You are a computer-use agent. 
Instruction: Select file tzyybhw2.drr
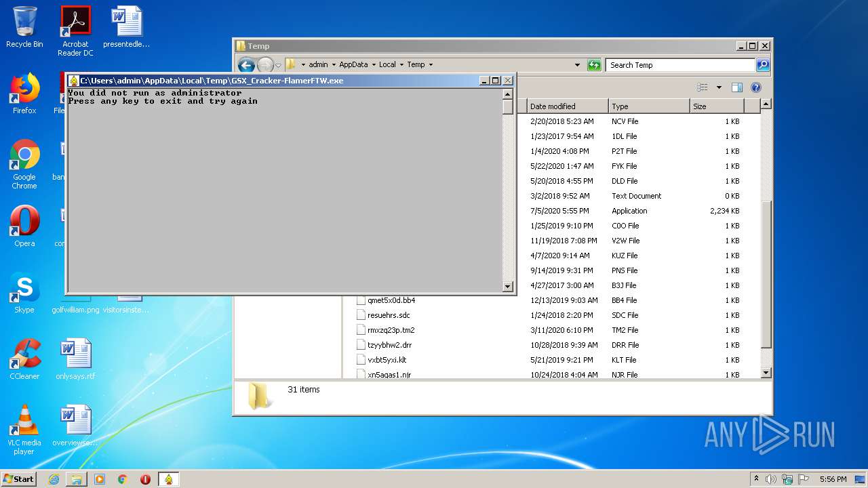click(x=389, y=345)
